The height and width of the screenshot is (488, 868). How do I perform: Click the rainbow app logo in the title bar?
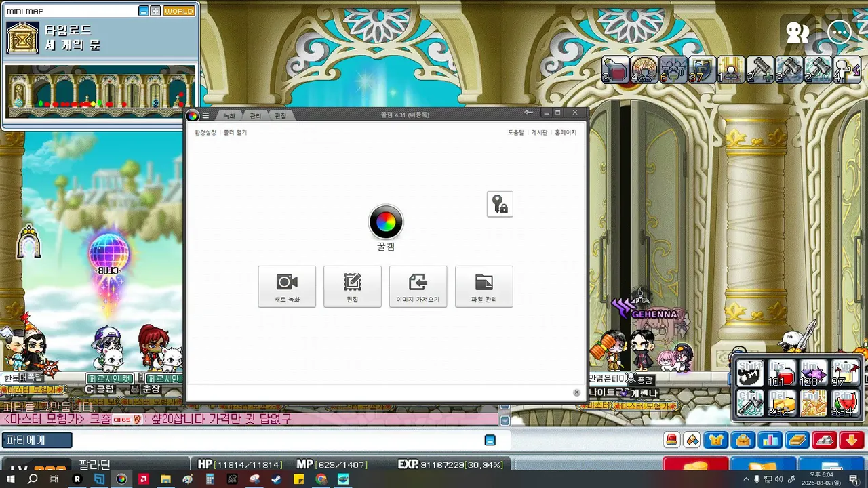193,116
